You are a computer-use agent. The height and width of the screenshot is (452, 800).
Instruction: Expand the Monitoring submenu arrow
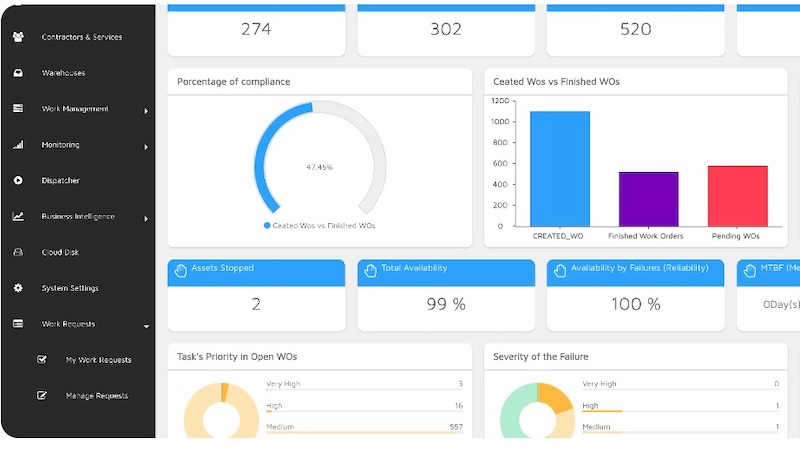146,147
